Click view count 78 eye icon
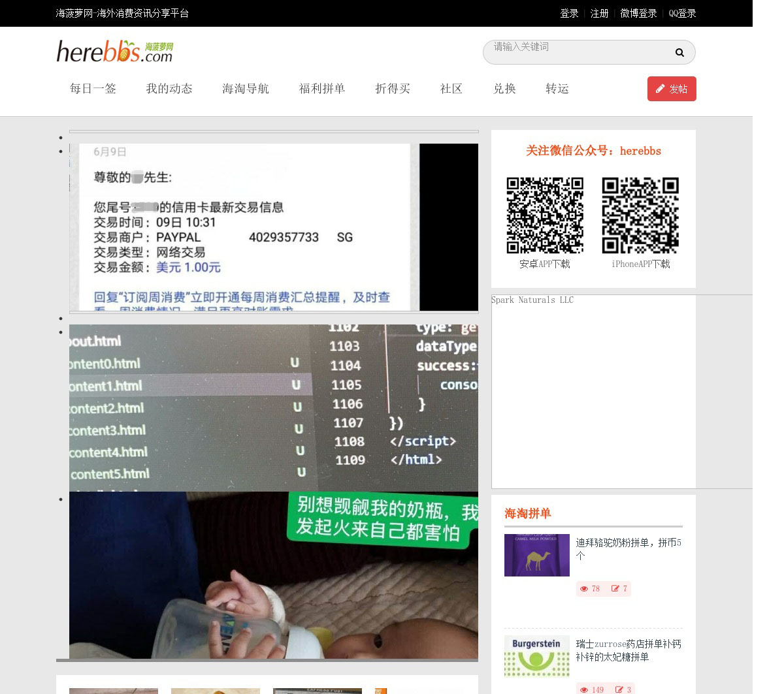Viewport: 784px width, 694px height. coord(584,589)
